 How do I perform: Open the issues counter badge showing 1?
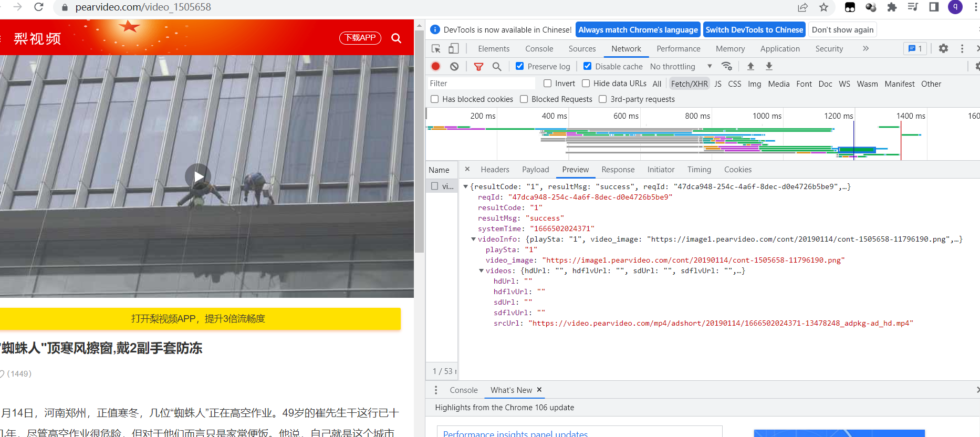coord(915,48)
